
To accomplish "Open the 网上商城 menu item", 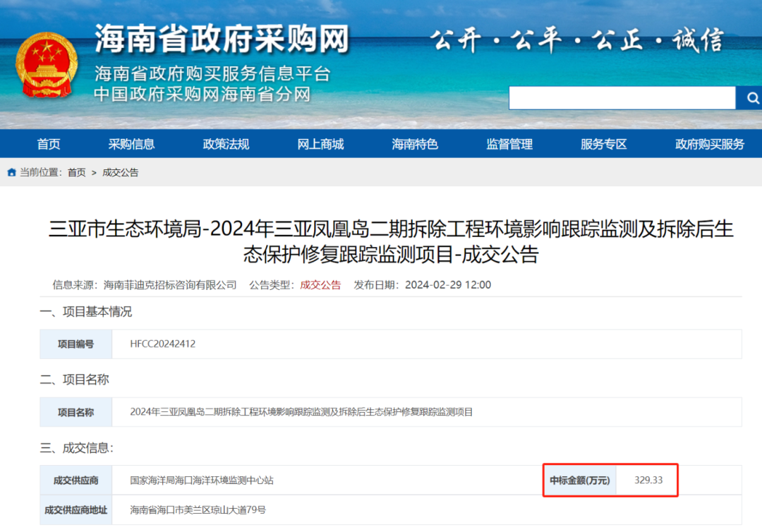I will pos(320,145).
